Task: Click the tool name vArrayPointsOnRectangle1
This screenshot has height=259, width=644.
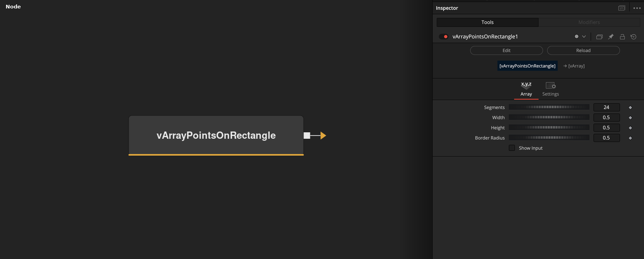Action: 485,37
